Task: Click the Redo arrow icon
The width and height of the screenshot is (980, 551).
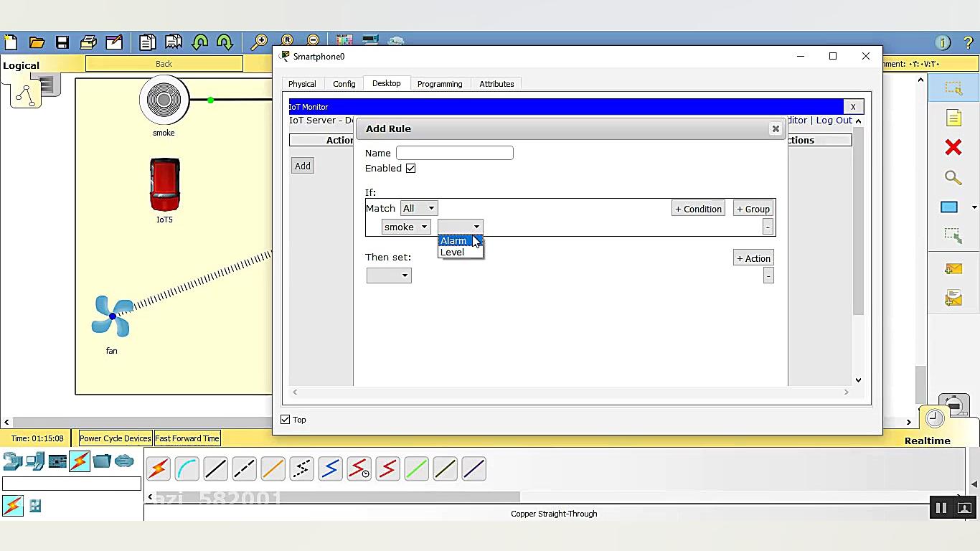Action: 225,42
